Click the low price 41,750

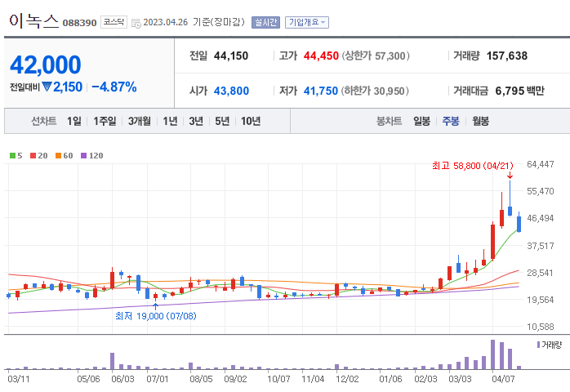coord(321,91)
